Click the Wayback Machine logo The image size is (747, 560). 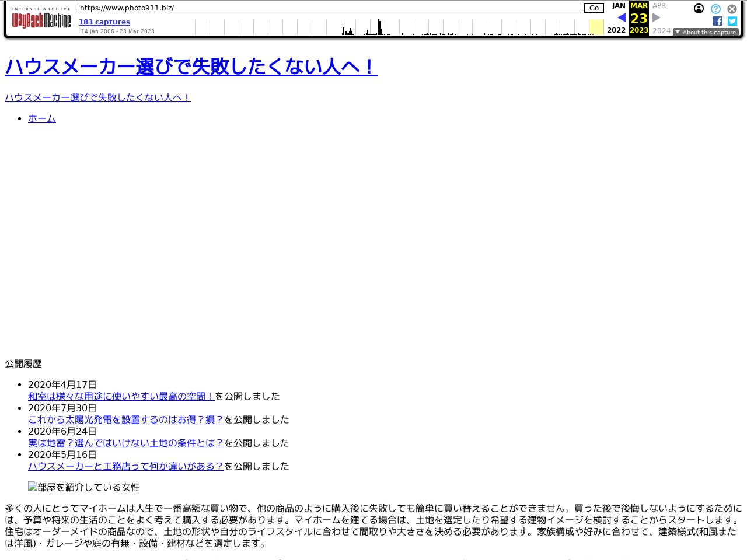pyautogui.click(x=41, y=20)
